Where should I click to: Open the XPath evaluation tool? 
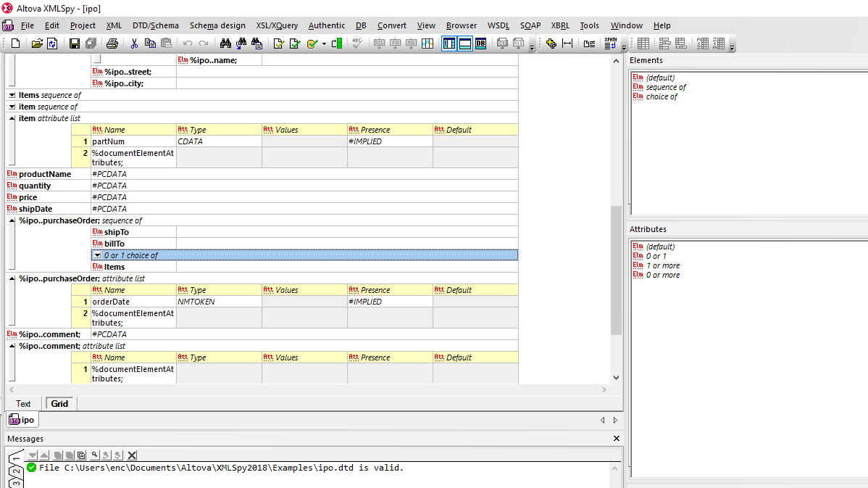611,44
